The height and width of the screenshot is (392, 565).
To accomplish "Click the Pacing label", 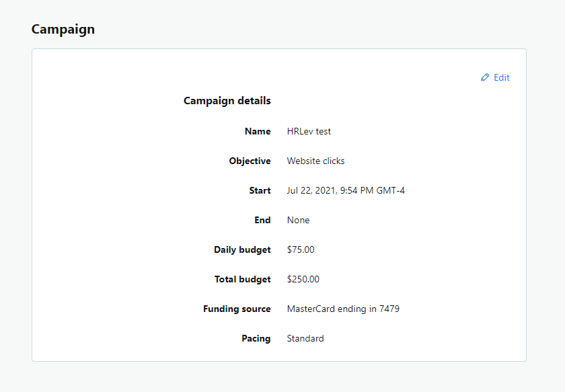I will tap(256, 339).
